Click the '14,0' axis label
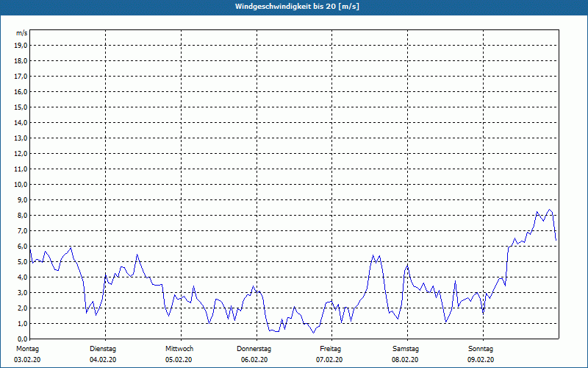Screen dimensions: 588x368 click(x=21, y=122)
